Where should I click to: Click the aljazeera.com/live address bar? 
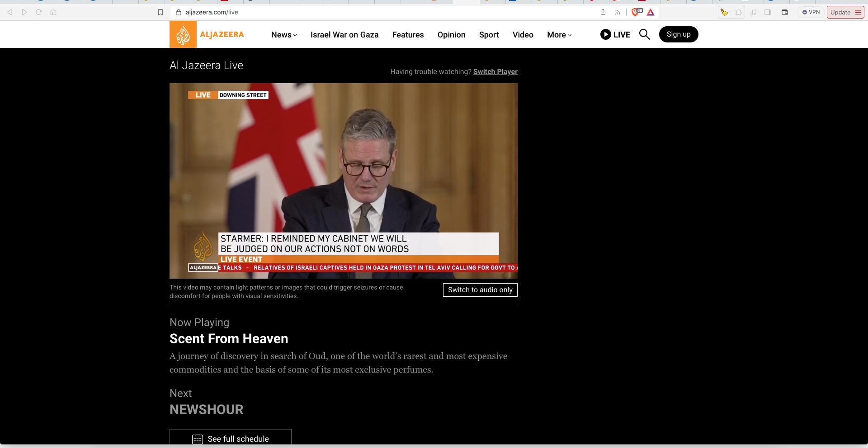384,12
